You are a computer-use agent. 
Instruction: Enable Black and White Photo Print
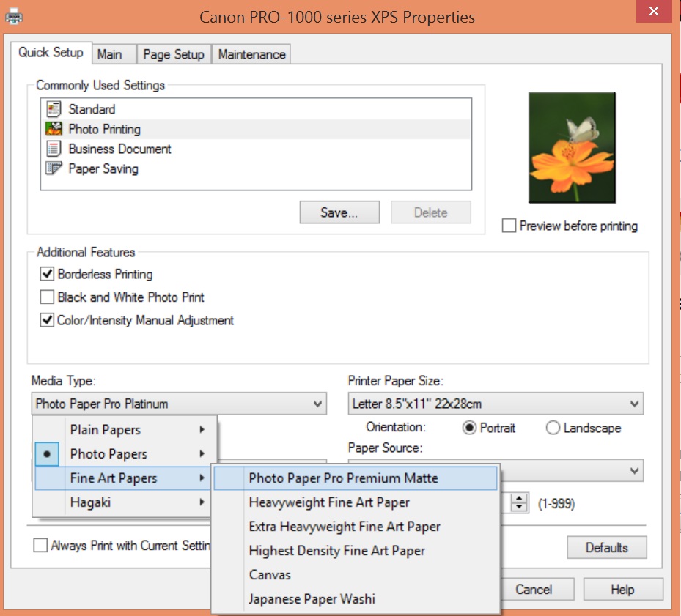tap(47, 297)
